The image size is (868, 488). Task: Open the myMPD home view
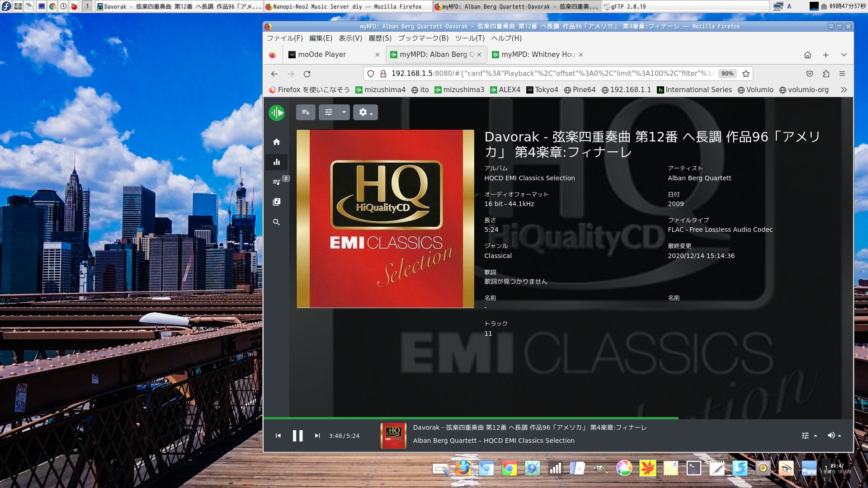276,141
